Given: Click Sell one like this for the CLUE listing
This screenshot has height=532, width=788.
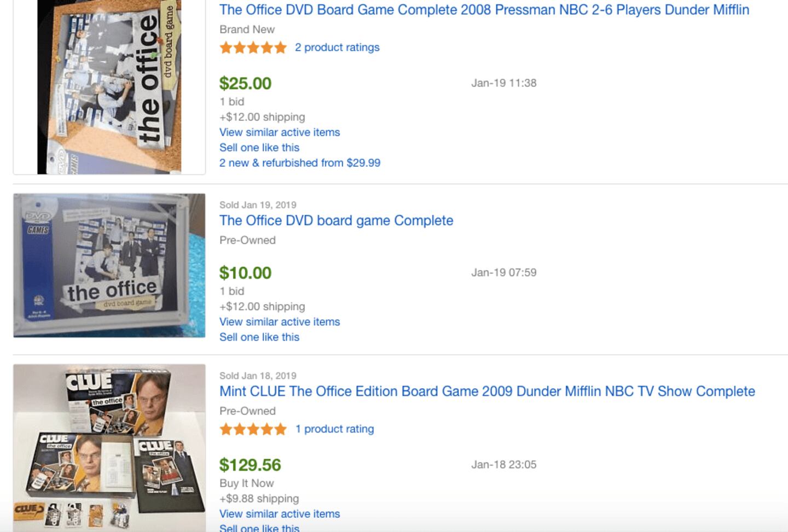Looking at the screenshot, I should coord(259,528).
